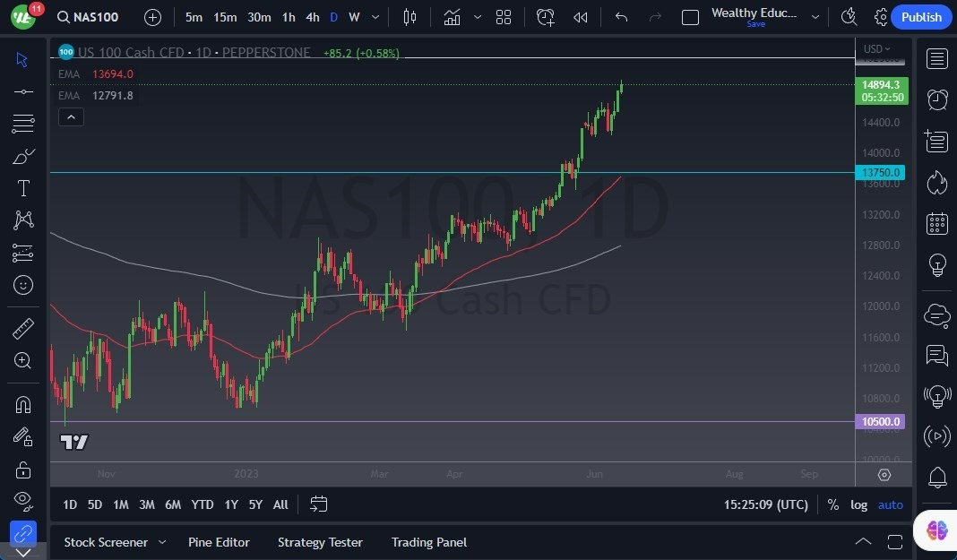Image resolution: width=957 pixels, height=560 pixels.
Task: Open the chart style dropdown arrow
Action: coord(478,16)
